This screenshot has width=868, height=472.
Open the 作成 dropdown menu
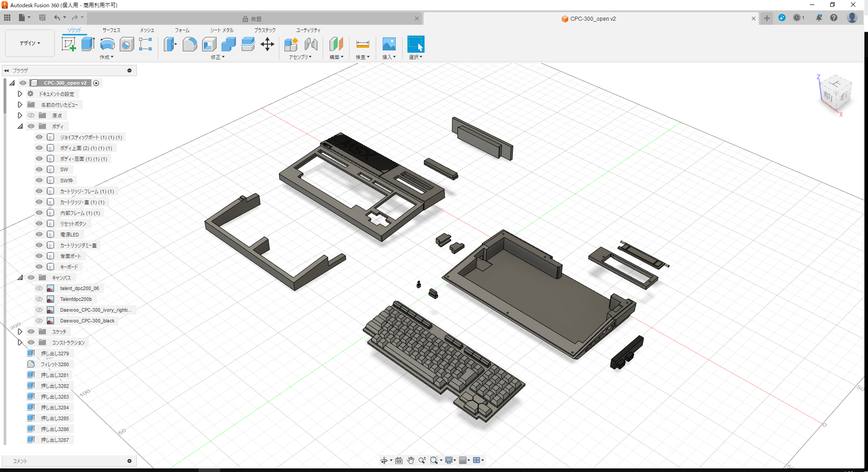(x=106, y=57)
